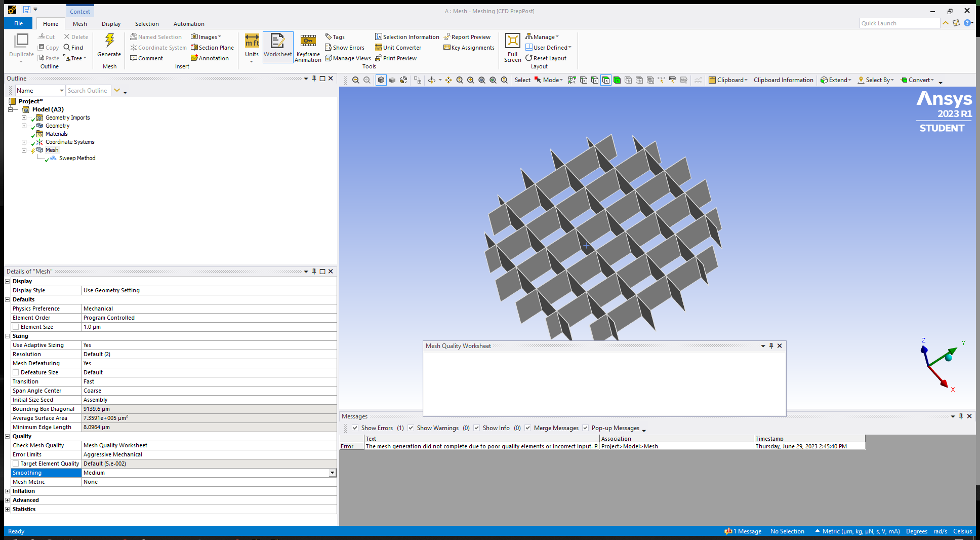Click the Generate Mesh lightning icon
This screenshot has width=980, height=540.
coord(109,41)
